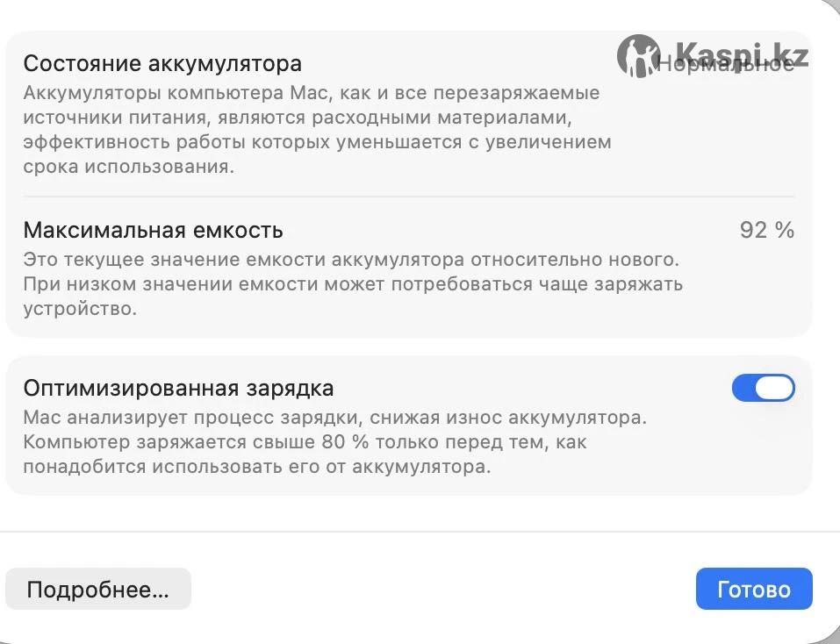Click the line starting with Mac анализирует
This screenshot has width=840, height=644.
[x=334, y=418]
